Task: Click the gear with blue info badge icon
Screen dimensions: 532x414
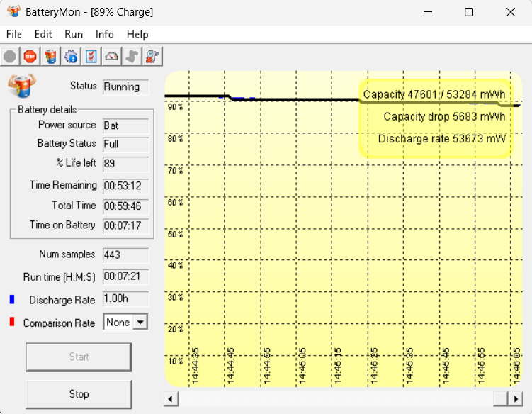Action: [x=71, y=57]
